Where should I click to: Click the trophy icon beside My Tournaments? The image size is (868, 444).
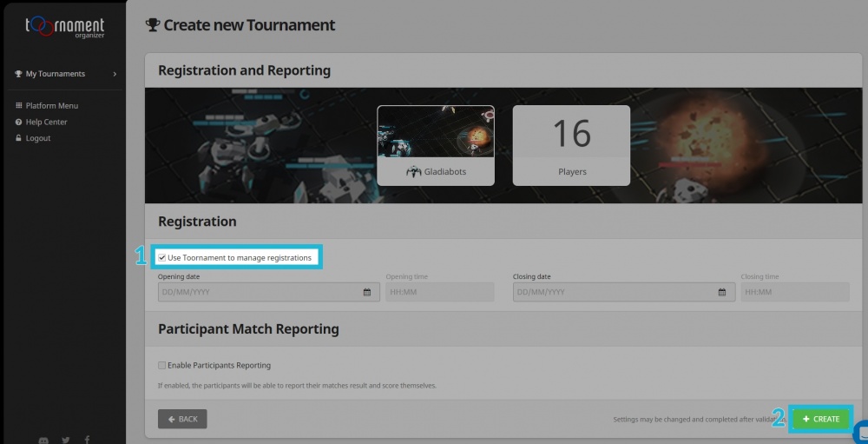(x=19, y=74)
